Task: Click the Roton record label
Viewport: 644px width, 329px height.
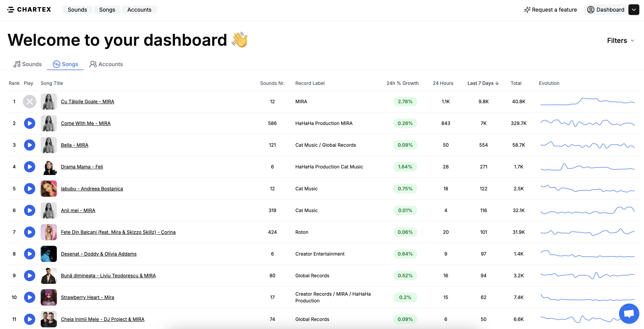Action: click(302, 232)
